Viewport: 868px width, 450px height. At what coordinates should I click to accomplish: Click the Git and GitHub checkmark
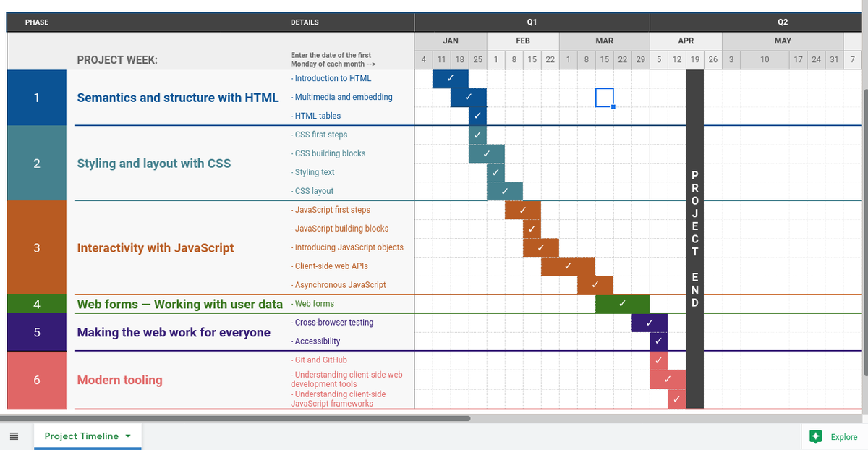coord(658,360)
